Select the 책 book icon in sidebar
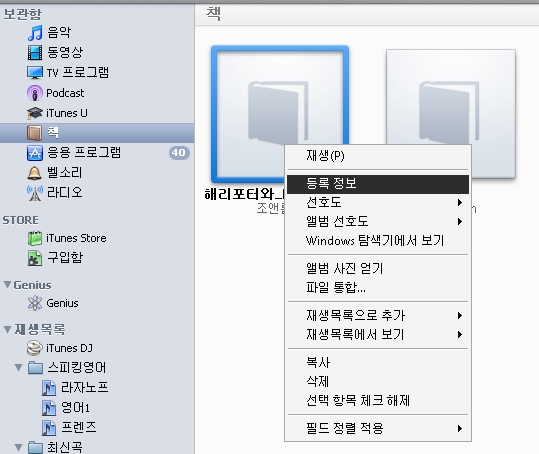 [x=34, y=133]
